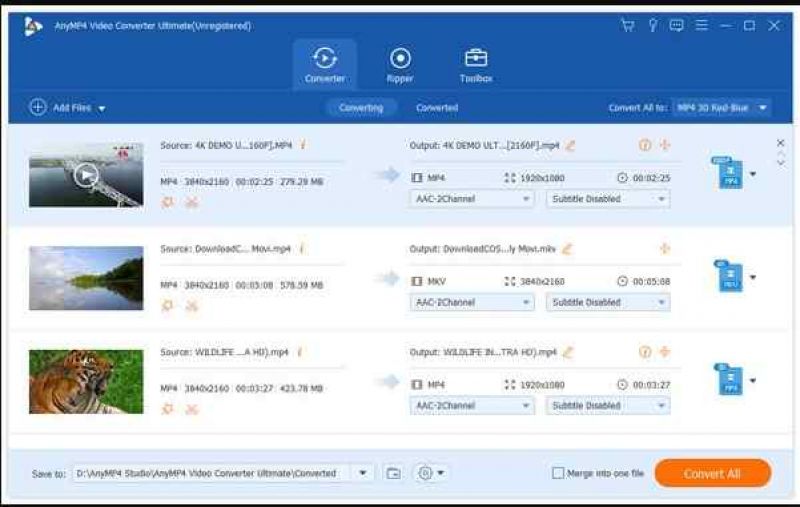Screen dimensions: 800x507
Task: Open cut scissors tool for 4K DEMO
Action: [191, 202]
